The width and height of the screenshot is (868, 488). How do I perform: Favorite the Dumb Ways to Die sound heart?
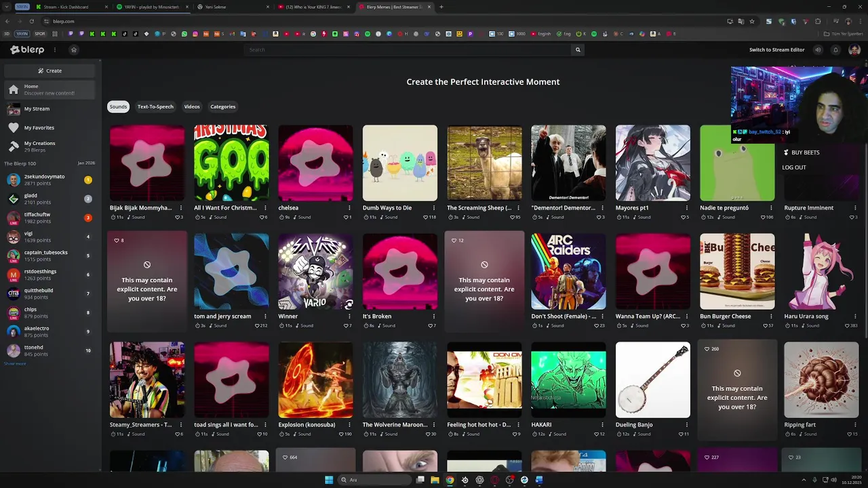tap(425, 218)
